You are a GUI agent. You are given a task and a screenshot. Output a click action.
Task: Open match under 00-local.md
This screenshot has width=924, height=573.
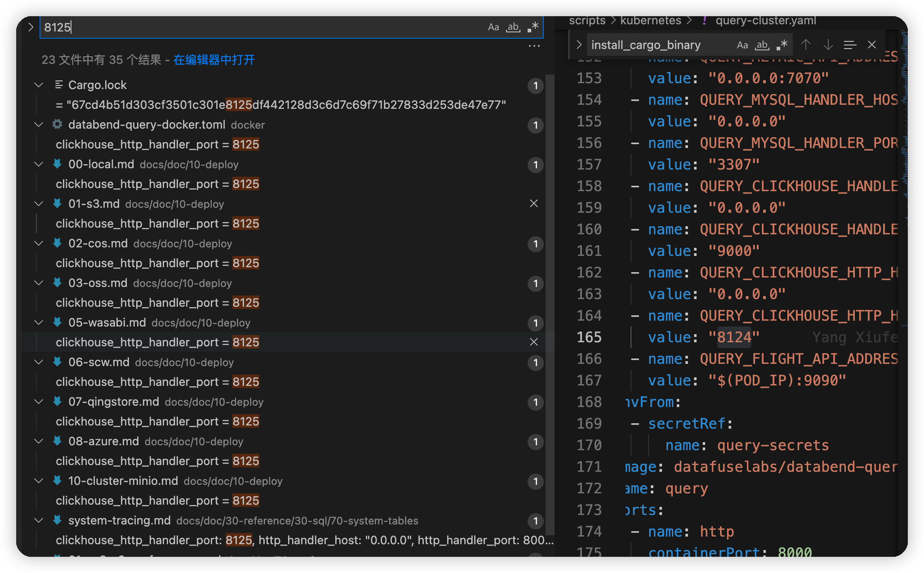coord(157,184)
